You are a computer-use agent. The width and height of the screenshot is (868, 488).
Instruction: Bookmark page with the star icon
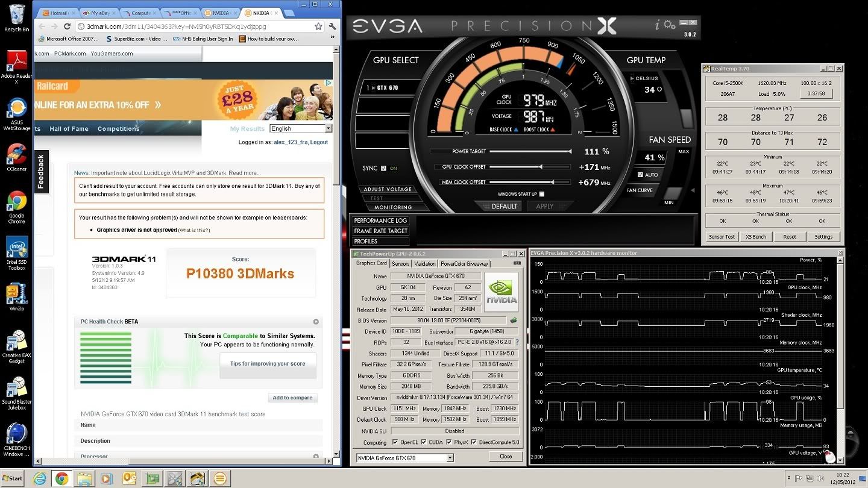point(318,27)
